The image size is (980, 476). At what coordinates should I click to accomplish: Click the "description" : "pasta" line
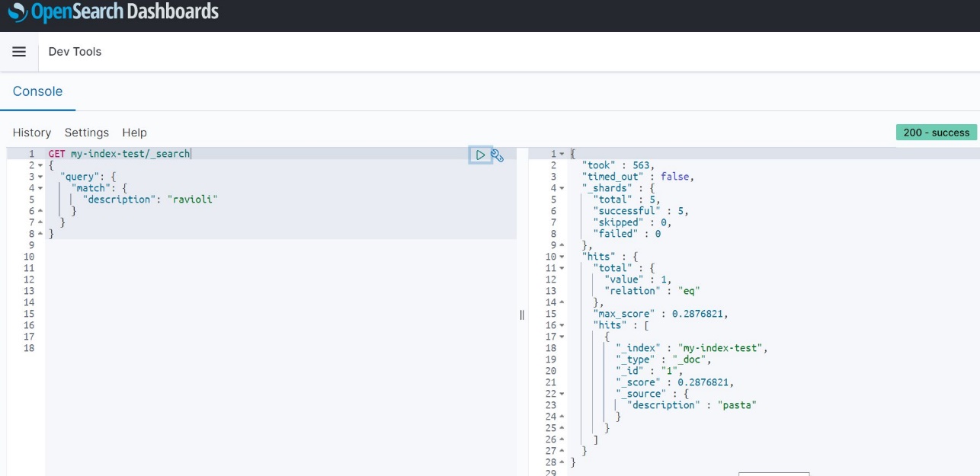[690, 405]
